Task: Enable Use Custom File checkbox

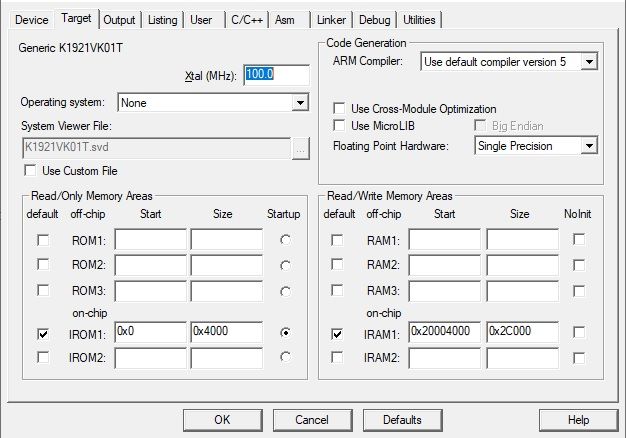Action: tap(30, 171)
